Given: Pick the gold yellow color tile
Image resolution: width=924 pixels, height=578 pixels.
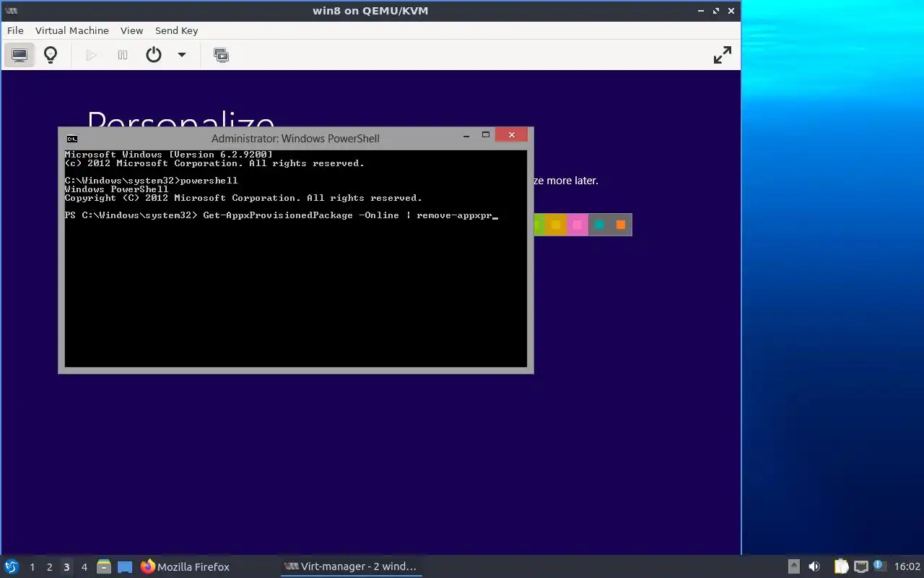Looking at the screenshot, I should 556,225.
